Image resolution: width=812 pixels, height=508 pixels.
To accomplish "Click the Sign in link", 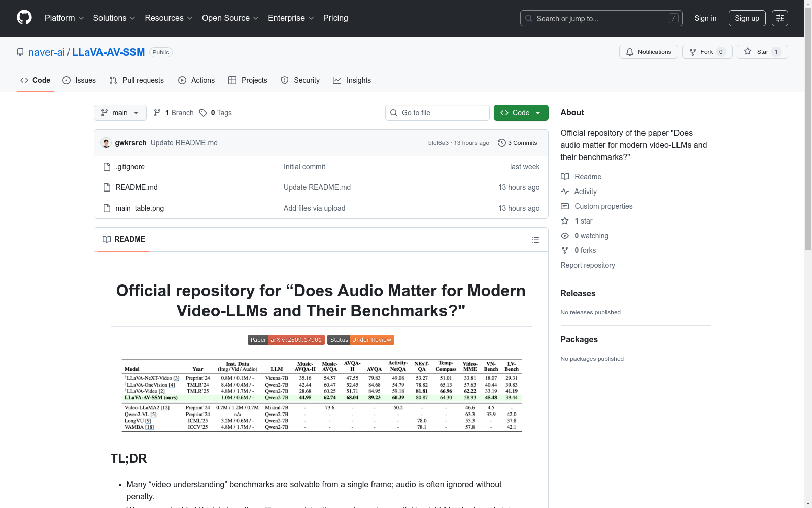I will click(x=705, y=18).
